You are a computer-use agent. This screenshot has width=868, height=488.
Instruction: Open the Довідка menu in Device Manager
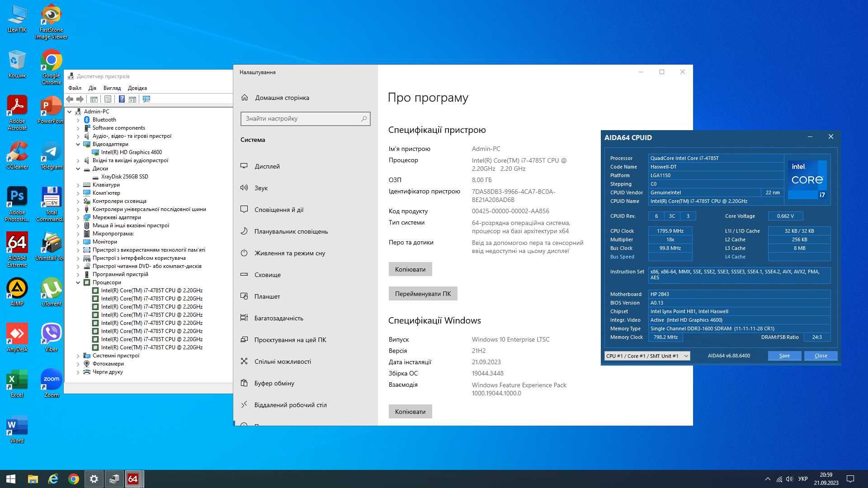tap(137, 88)
